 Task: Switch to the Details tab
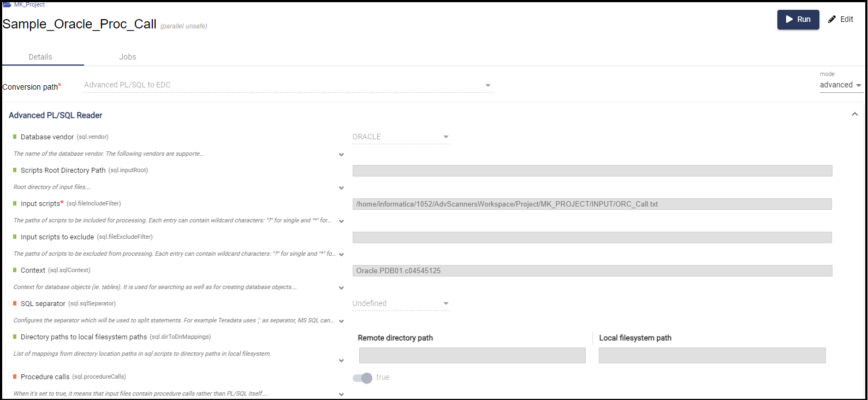pos(40,57)
